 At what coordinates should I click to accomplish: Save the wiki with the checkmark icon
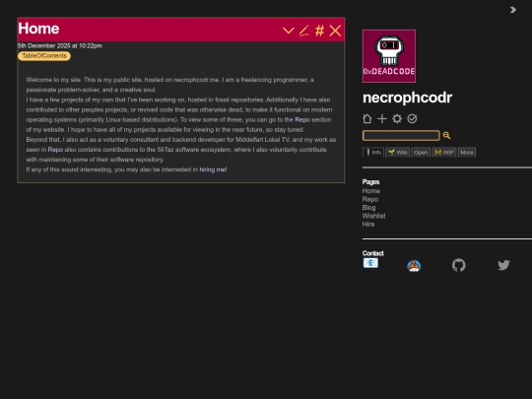click(412, 119)
